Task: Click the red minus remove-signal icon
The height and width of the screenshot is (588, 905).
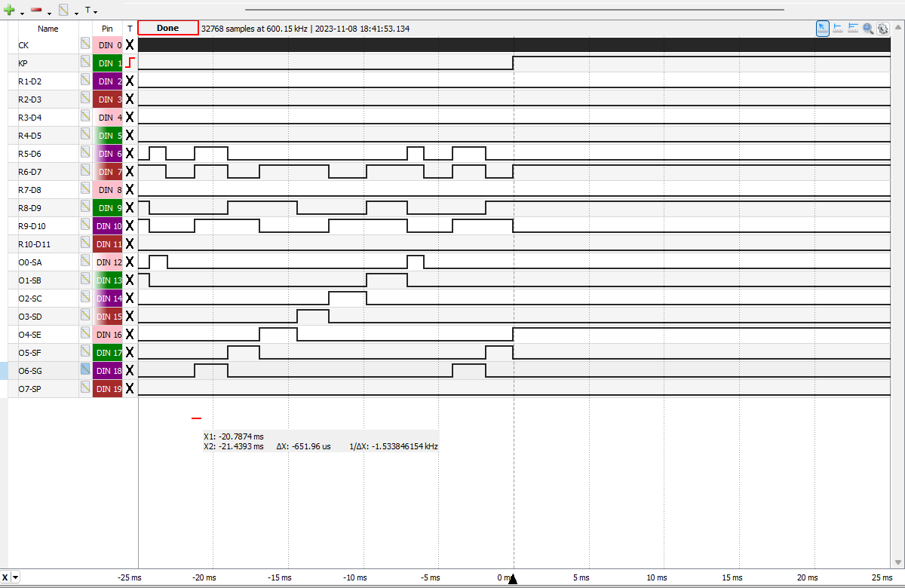Action: click(x=36, y=11)
